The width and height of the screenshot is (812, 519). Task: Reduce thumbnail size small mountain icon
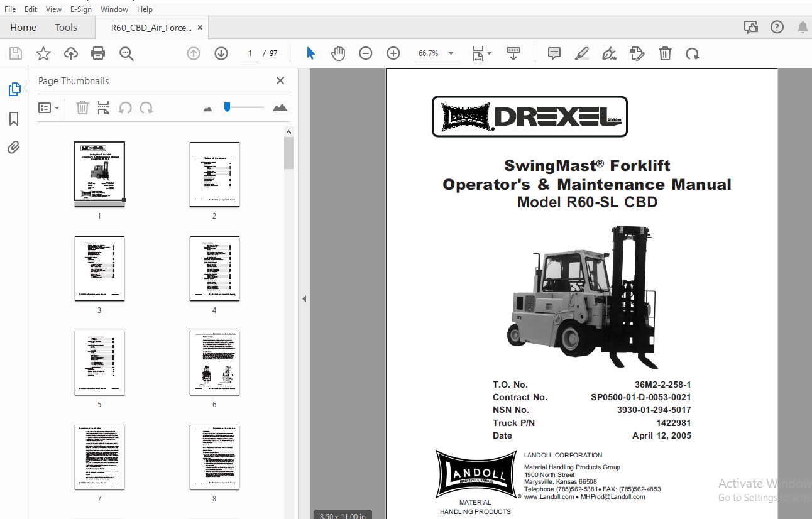(x=208, y=109)
